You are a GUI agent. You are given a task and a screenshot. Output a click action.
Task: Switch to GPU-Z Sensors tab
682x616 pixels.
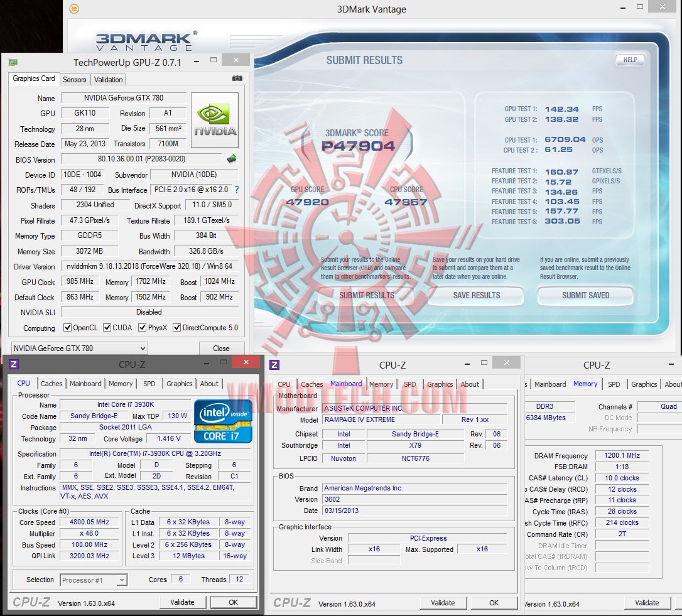point(74,80)
